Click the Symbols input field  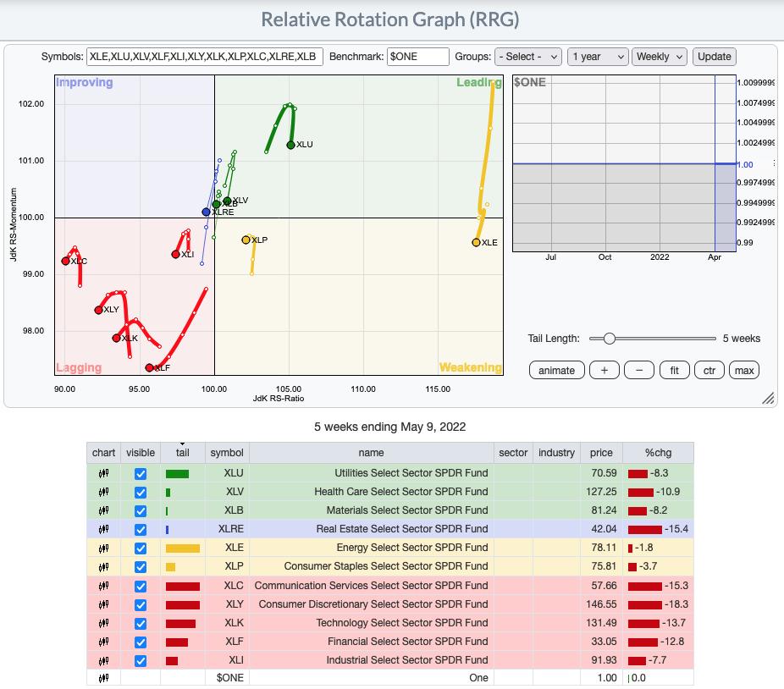(205, 57)
